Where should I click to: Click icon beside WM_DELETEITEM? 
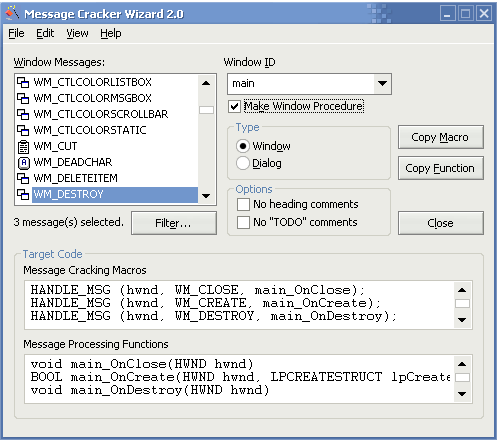tap(23, 178)
